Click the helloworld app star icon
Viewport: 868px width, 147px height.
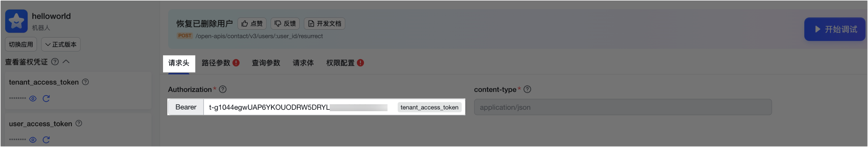16,21
